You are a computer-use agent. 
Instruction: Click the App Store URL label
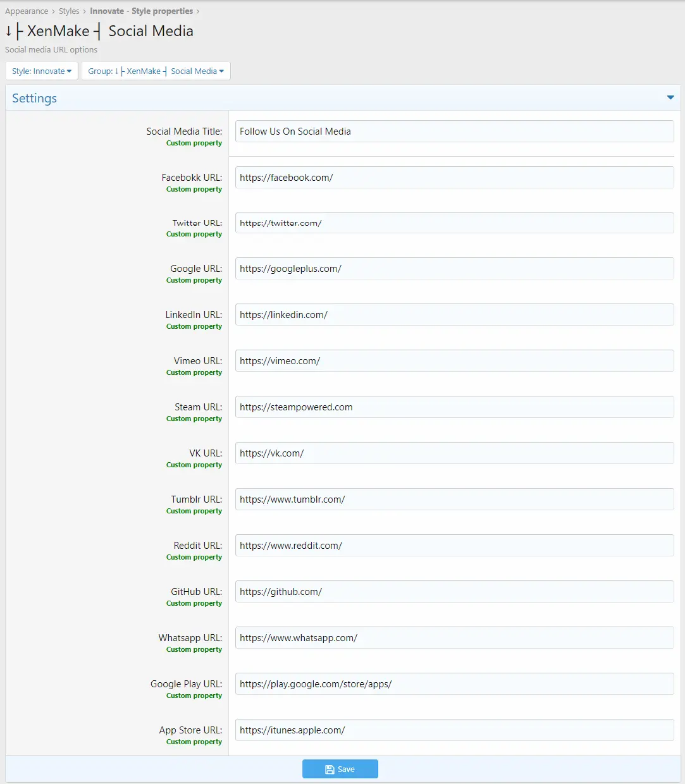click(191, 730)
